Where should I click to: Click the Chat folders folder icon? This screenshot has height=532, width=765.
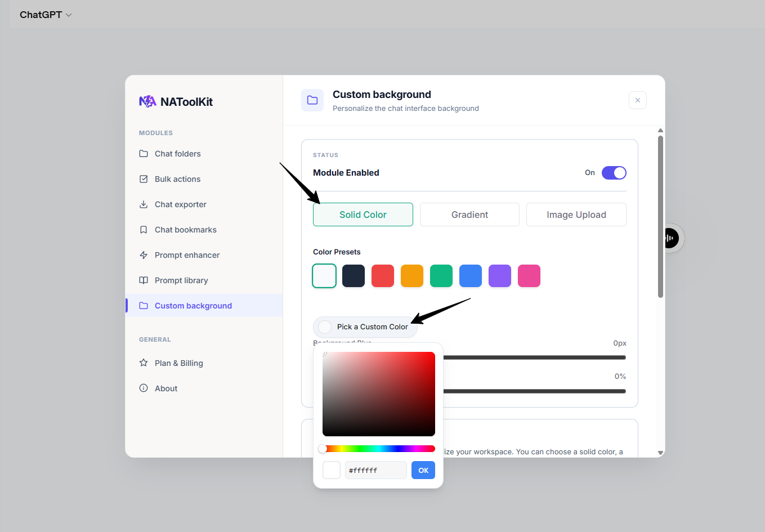pos(144,154)
